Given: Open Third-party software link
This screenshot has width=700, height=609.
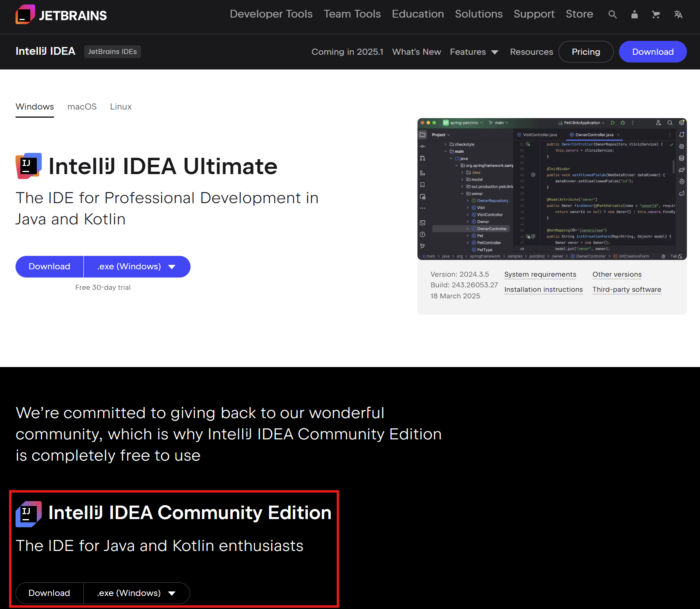Looking at the screenshot, I should pos(627,290).
